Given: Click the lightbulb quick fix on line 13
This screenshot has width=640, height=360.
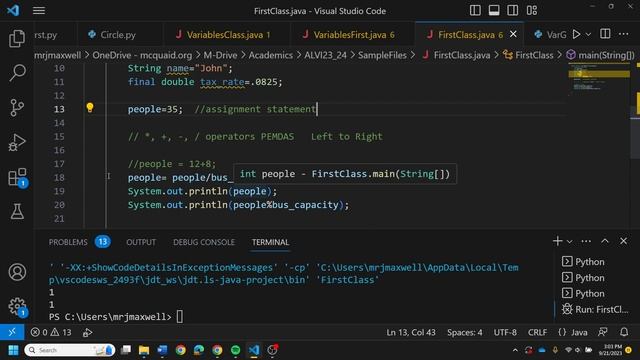Looking at the screenshot, I should point(90,107).
